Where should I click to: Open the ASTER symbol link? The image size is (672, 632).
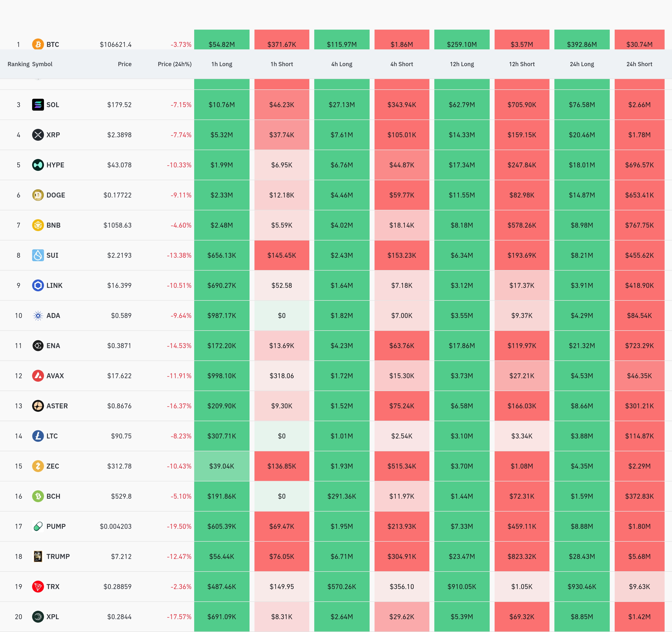coord(57,406)
